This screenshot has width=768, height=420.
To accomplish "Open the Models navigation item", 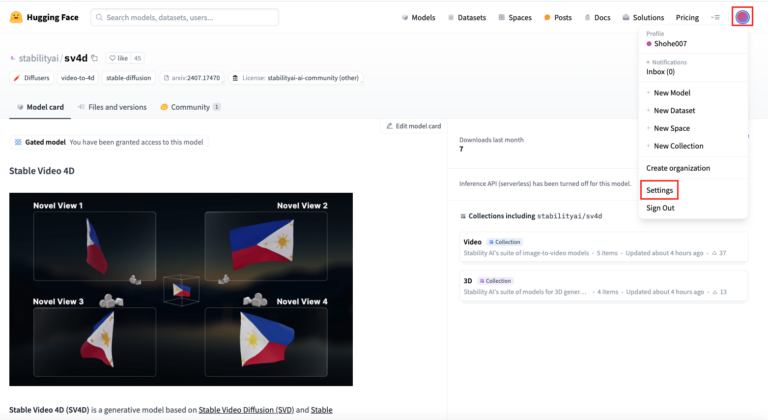I will pos(418,18).
